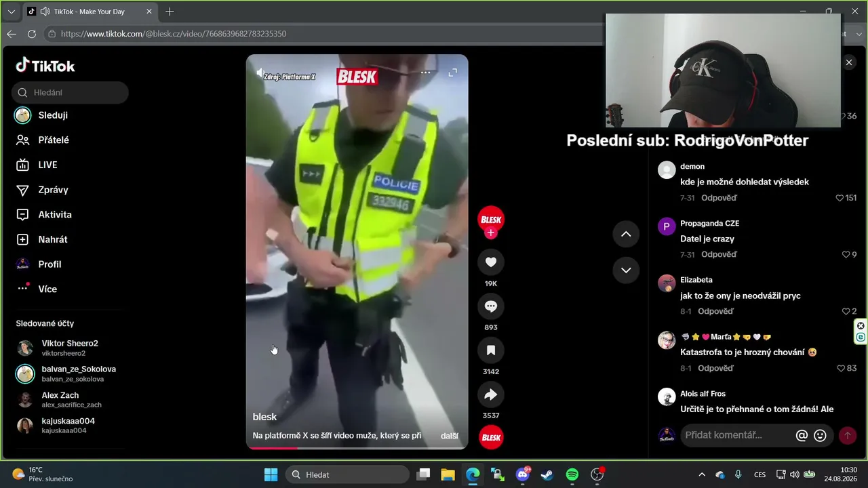Open Task View from the taskbar

coord(423,474)
